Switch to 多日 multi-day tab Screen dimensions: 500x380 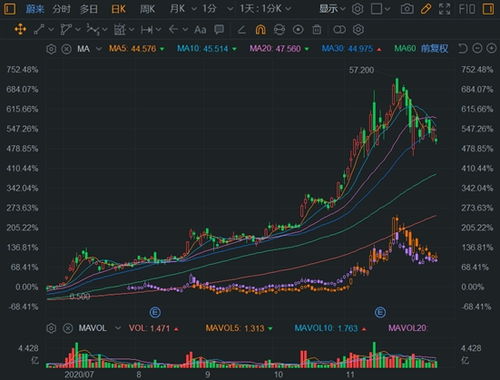(x=89, y=9)
